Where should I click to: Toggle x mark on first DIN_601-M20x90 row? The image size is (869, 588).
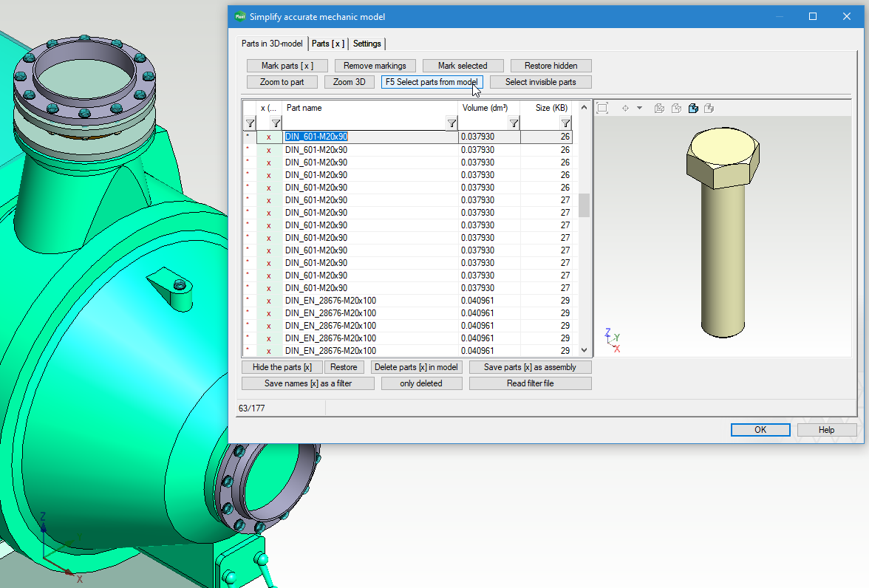tap(268, 137)
